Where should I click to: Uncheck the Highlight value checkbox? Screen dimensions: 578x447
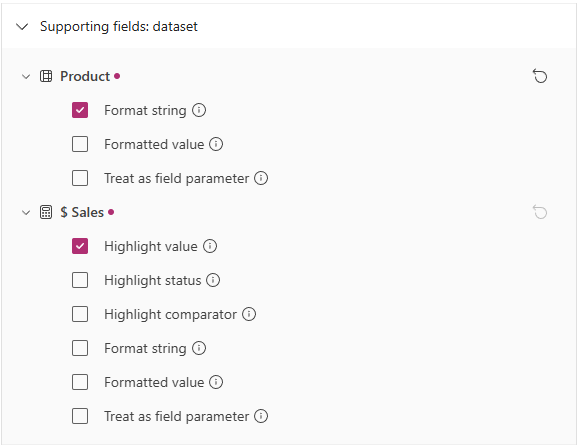80,246
